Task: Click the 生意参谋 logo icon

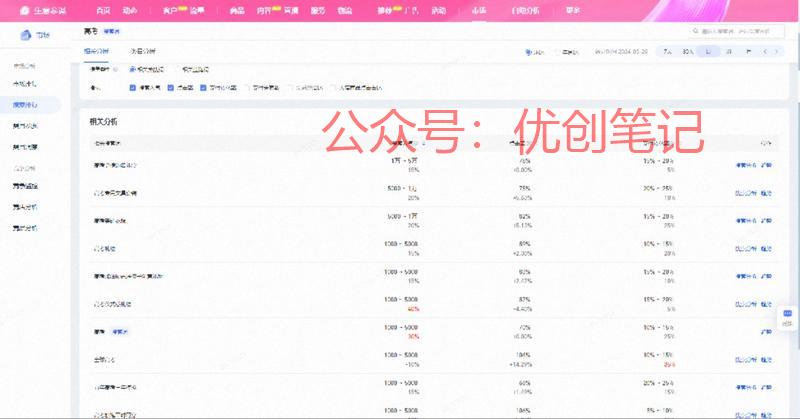Action: (x=24, y=10)
